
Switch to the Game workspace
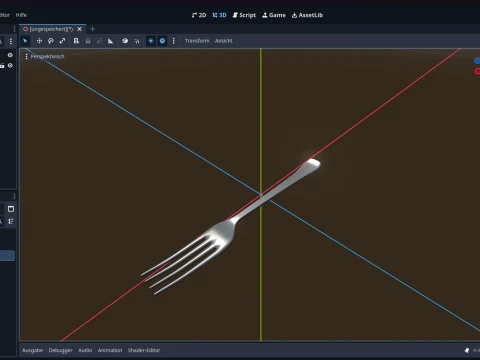tap(274, 15)
